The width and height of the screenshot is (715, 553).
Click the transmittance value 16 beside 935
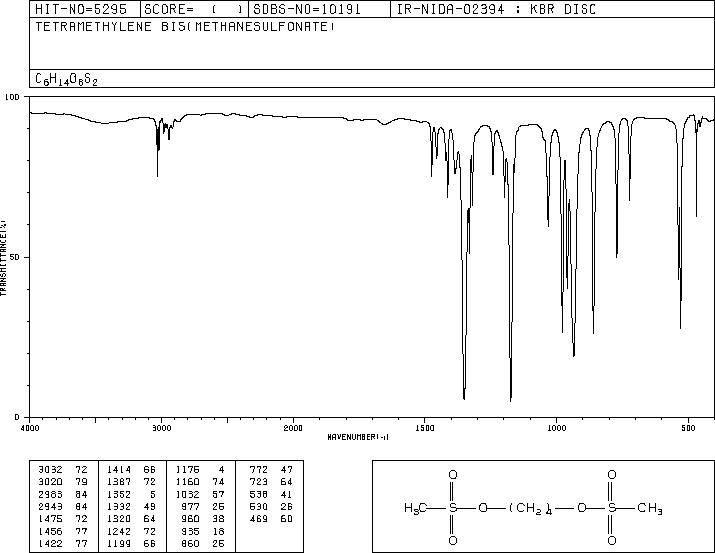218,531
